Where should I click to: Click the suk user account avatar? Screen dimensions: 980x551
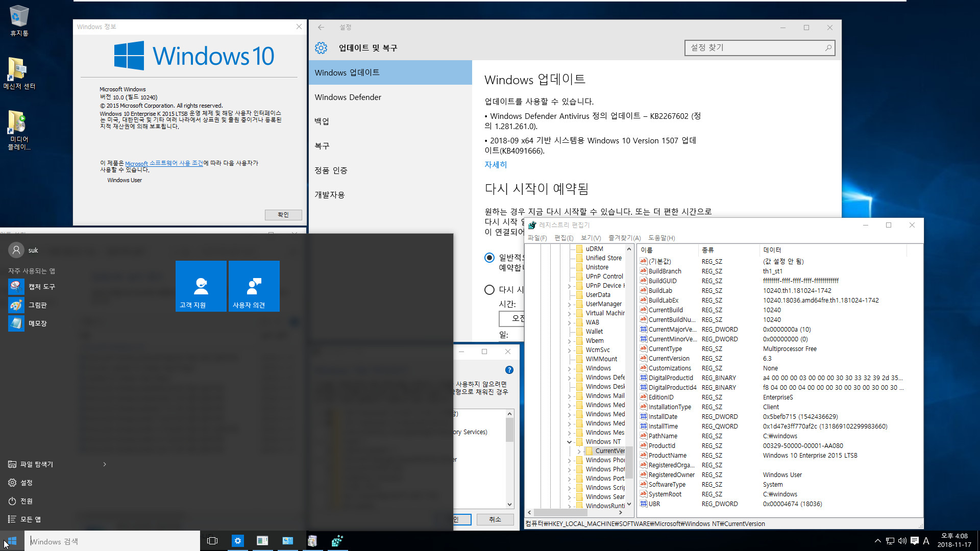tap(16, 250)
